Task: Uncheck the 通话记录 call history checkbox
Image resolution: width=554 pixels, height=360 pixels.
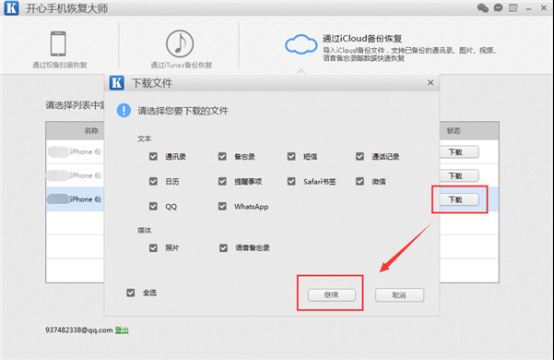Action: (360, 156)
